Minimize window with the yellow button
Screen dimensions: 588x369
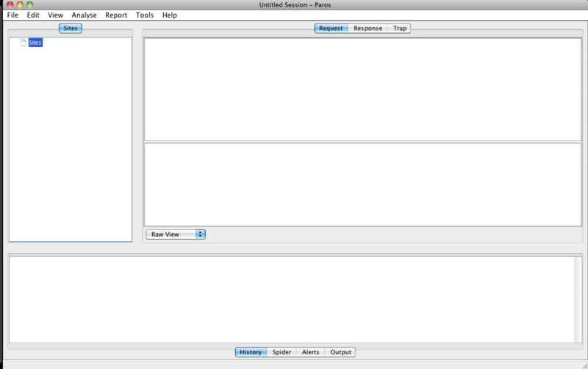(20, 4)
